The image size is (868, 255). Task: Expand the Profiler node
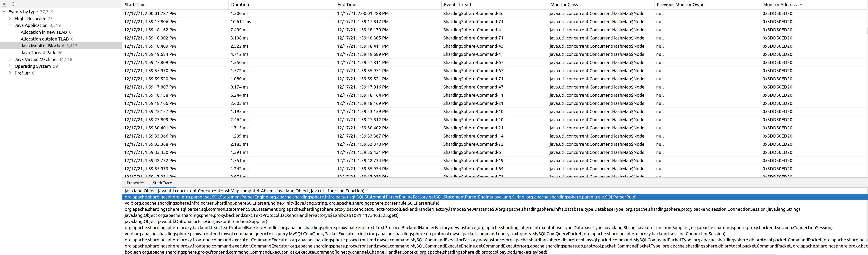point(10,73)
